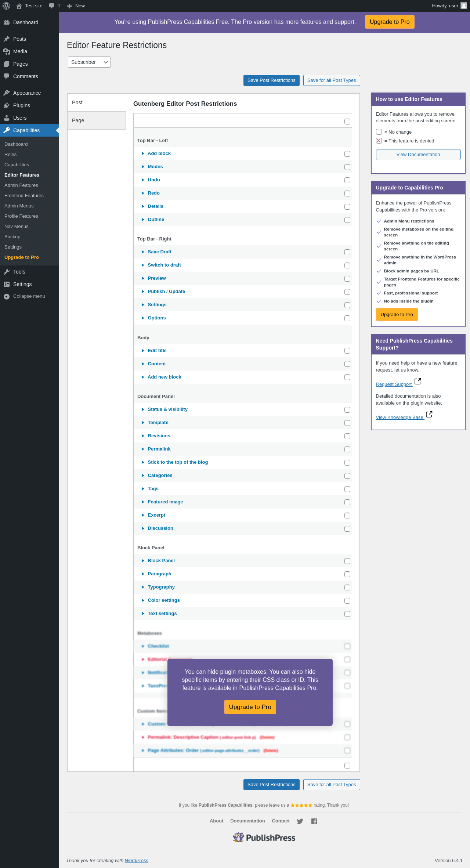Click the Appearance brush icon
The height and width of the screenshot is (868, 470).
[7, 93]
